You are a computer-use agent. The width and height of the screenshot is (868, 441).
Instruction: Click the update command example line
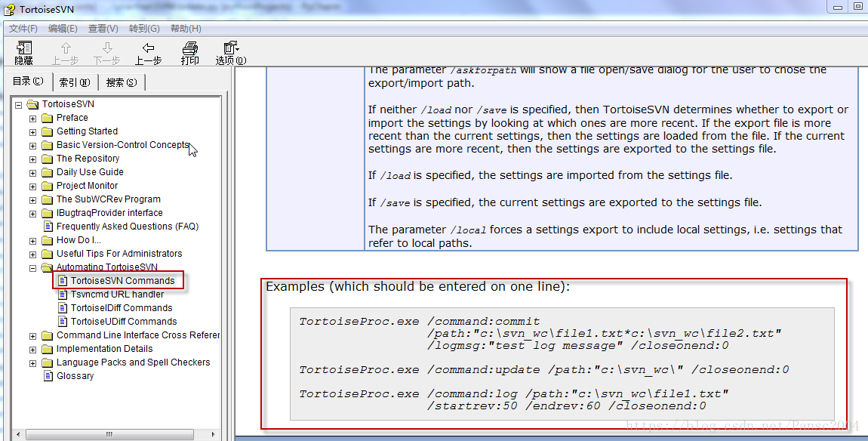[x=543, y=369]
